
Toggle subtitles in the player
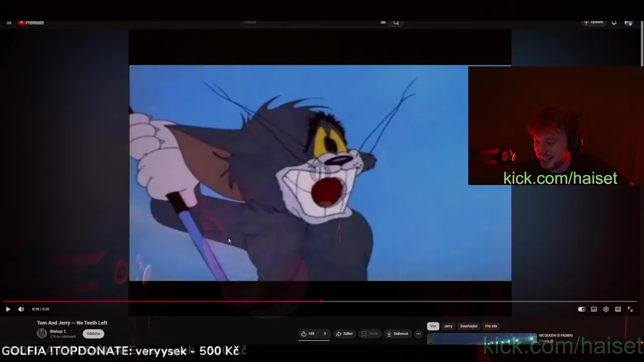point(594,309)
